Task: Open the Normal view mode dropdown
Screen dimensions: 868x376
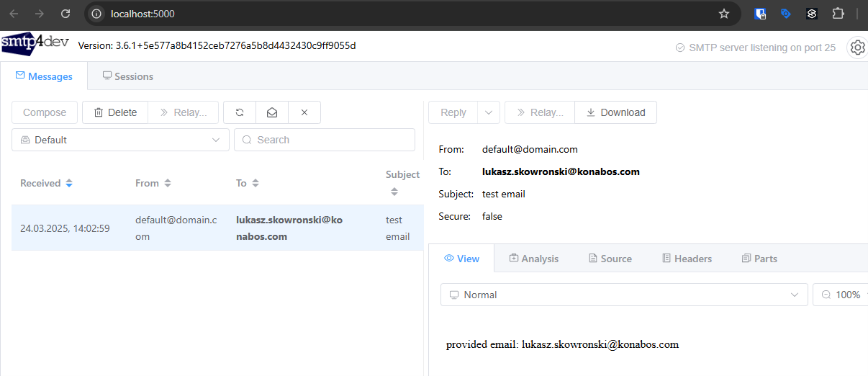Action: 623,295
